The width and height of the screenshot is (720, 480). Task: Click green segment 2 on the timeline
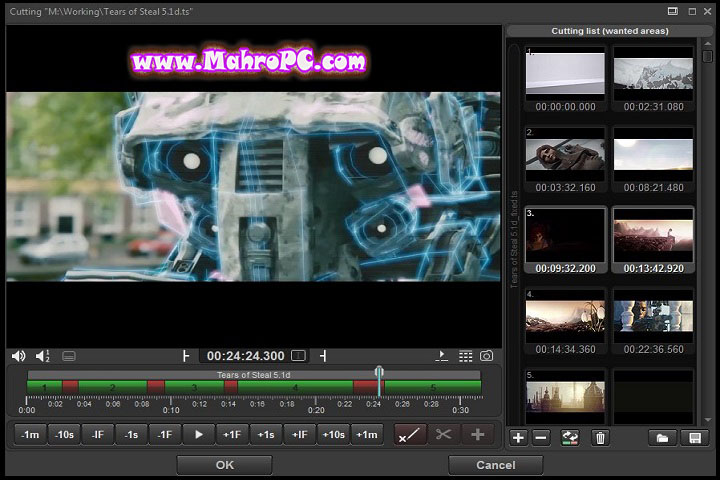point(112,388)
